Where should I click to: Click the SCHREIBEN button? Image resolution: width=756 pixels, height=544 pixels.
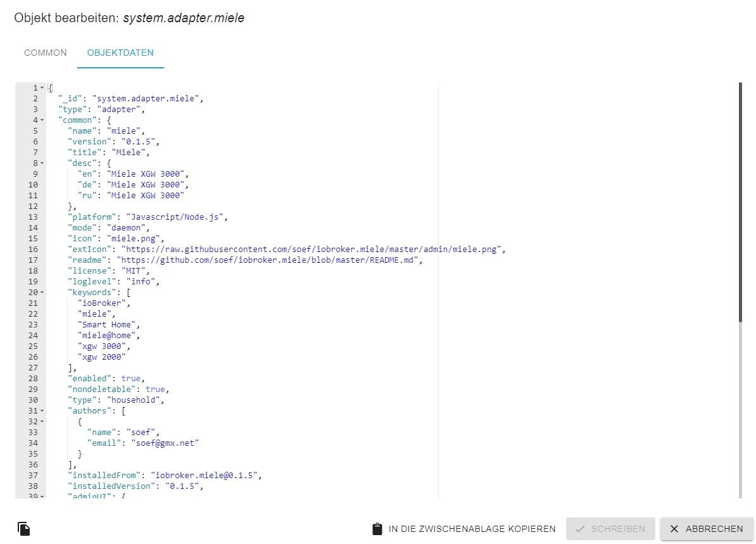[x=610, y=529]
